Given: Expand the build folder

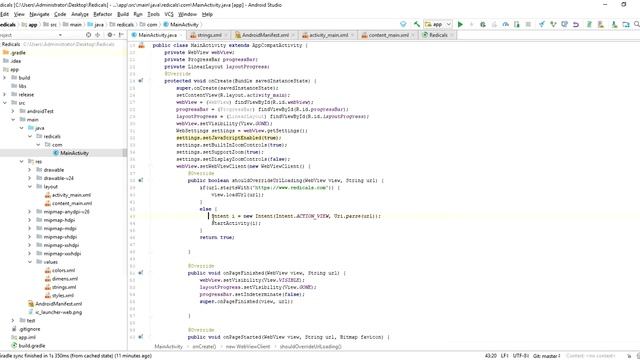Looking at the screenshot, I should pyautogui.click(x=5, y=78).
